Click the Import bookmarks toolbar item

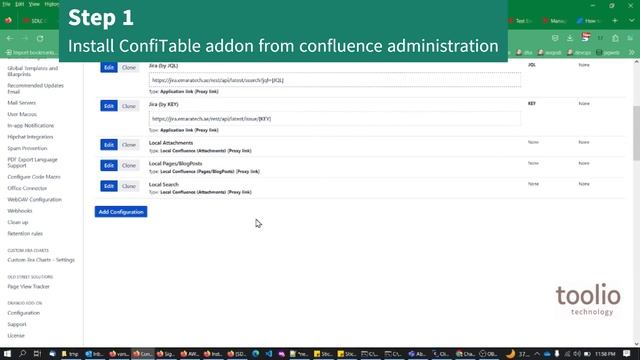[x=31, y=52]
